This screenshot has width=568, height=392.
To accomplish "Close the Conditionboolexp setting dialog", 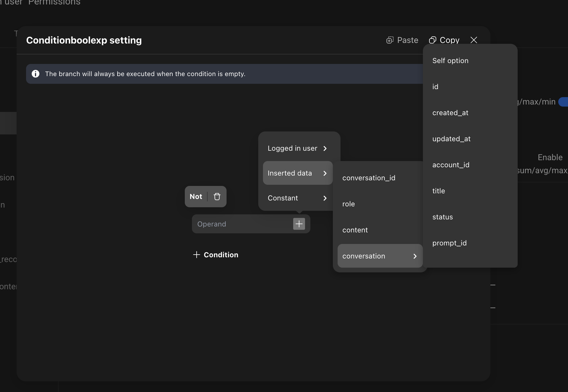I will click(474, 40).
